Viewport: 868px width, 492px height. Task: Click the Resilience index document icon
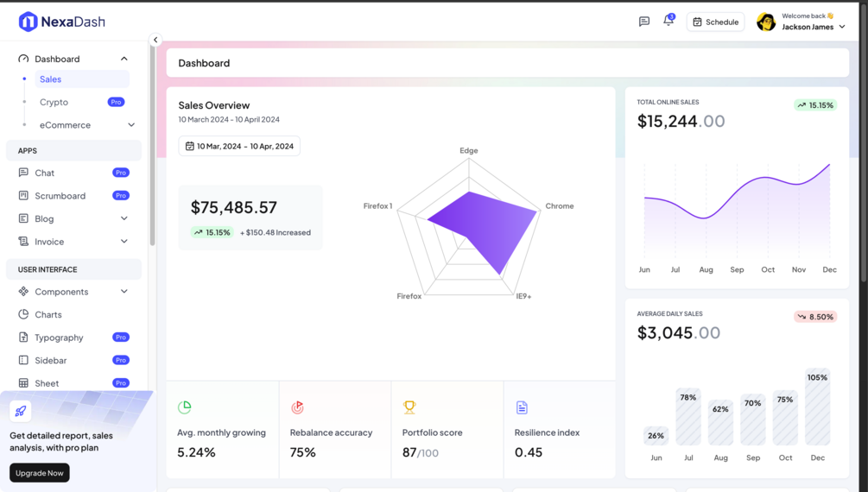(522, 408)
